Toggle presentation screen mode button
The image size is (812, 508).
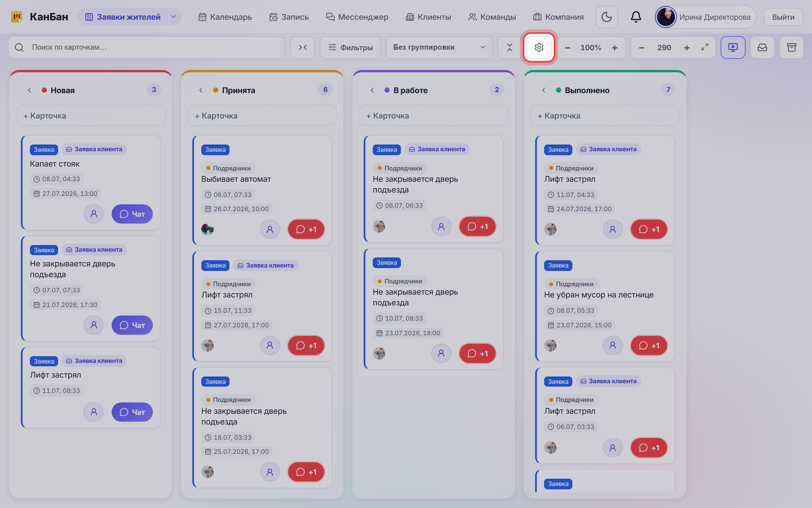tap(733, 47)
